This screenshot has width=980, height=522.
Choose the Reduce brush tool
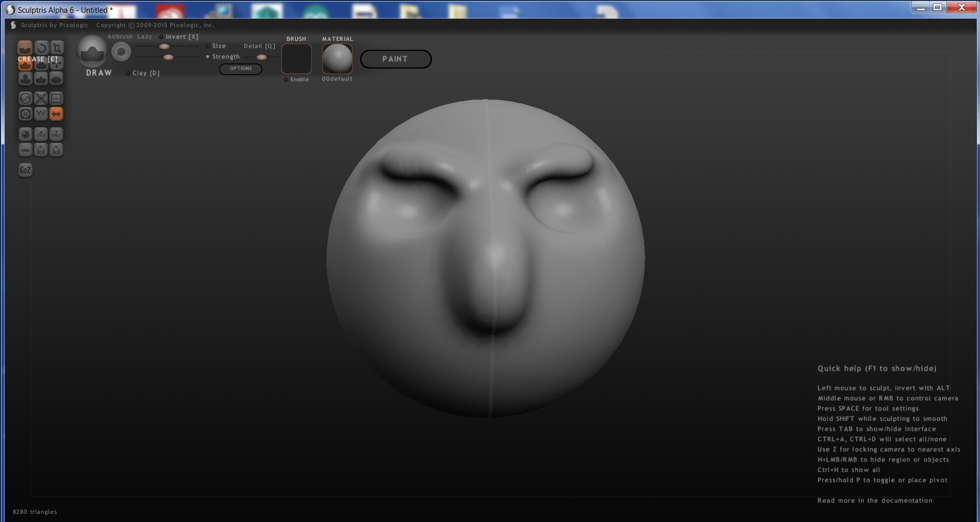pyautogui.click(x=25, y=98)
